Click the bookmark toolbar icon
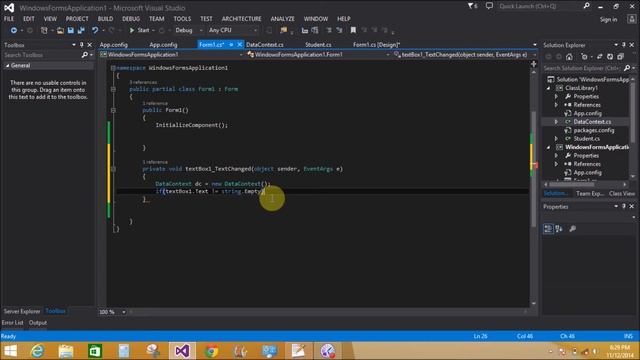 353,30
